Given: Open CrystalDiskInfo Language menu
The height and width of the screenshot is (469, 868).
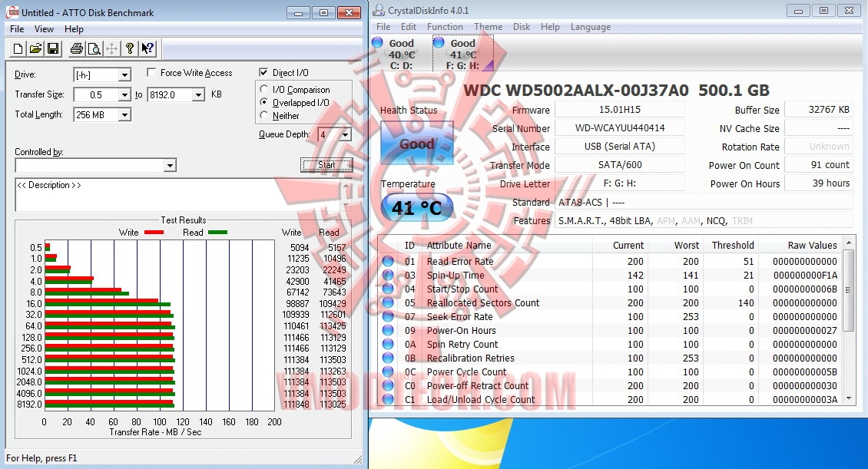Looking at the screenshot, I should pos(591,27).
